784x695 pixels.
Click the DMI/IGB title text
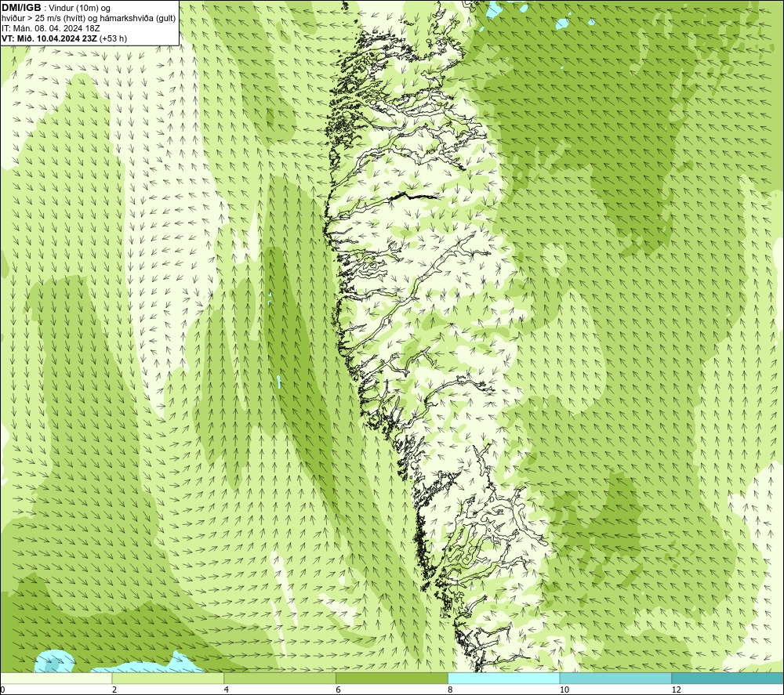point(21,8)
